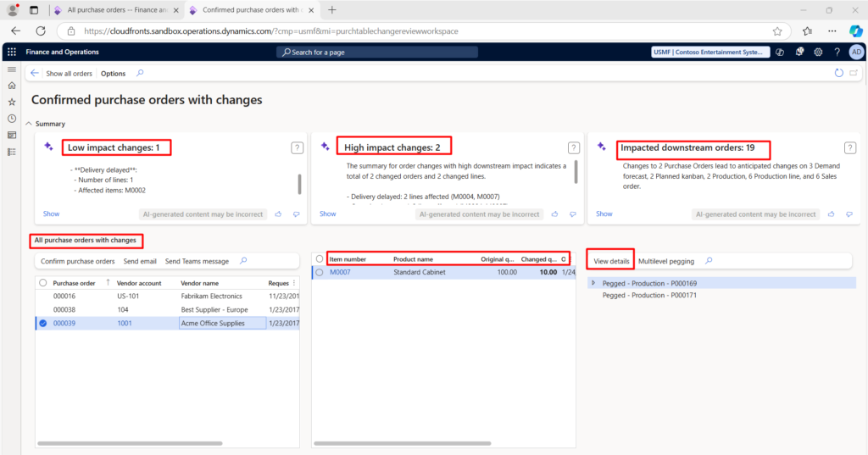The width and height of the screenshot is (868, 455).
Task: Open the Copilot sidebar icon
Action: [x=856, y=31]
